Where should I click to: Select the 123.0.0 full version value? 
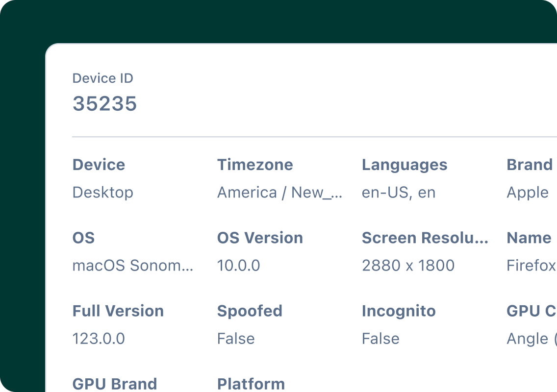point(99,339)
